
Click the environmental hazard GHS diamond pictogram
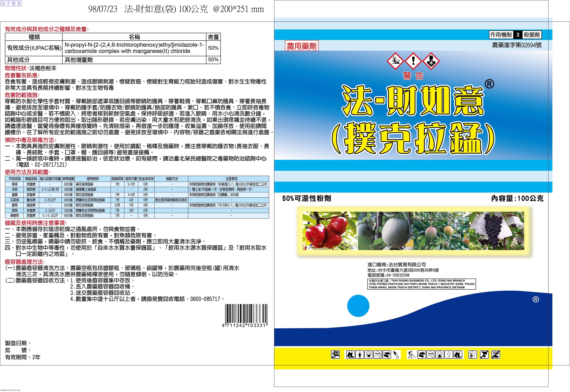[x=395, y=61]
